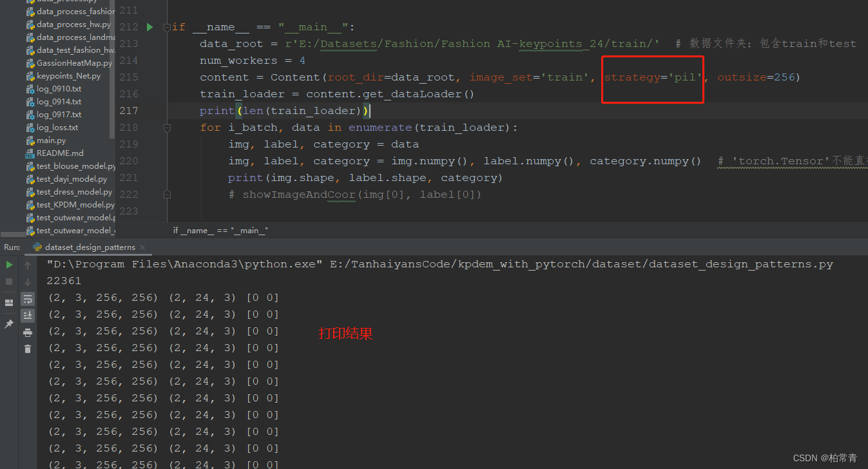
Task: Click the Python file icon of test_dayi_model.py
Action: (30, 179)
